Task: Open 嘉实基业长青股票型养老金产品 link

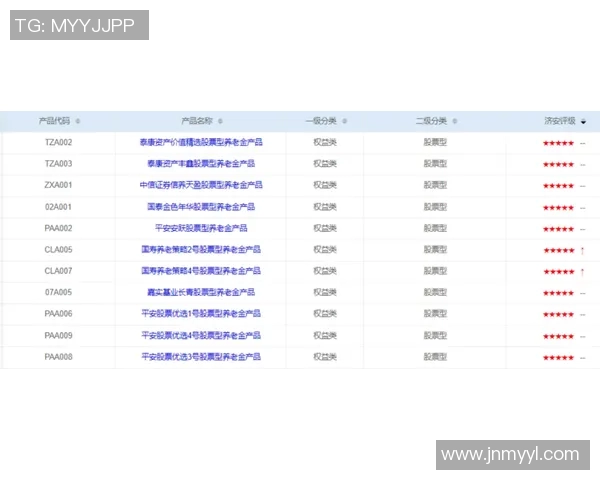Action: [x=201, y=293]
